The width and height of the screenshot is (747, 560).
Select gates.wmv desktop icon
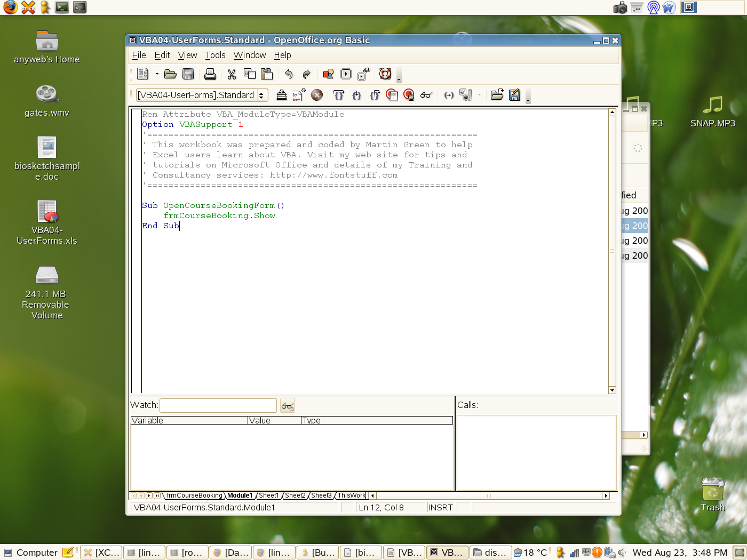tap(47, 101)
